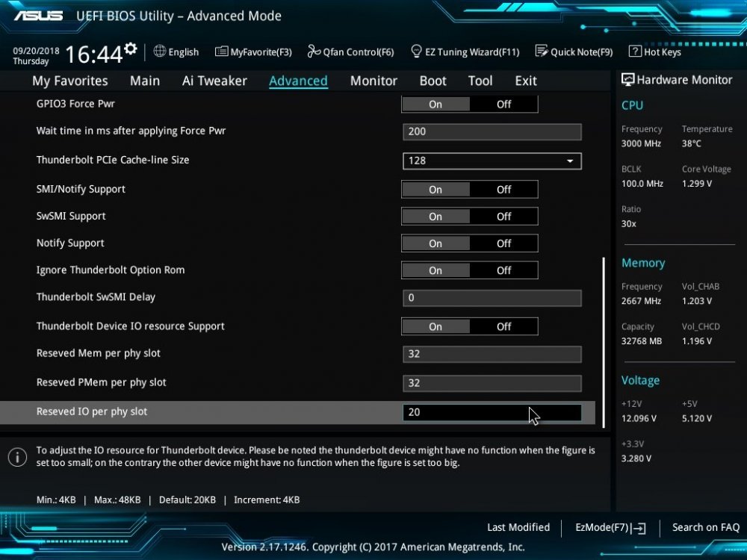Viewport: 747px width, 560px height.
Task: Click the CPU temperature 38°C value
Action: 691,143
